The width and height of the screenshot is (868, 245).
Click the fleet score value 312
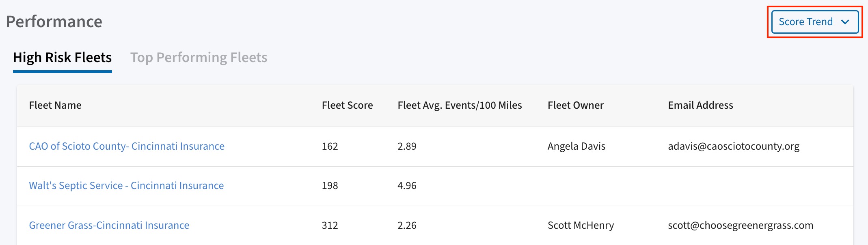coord(330,226)
